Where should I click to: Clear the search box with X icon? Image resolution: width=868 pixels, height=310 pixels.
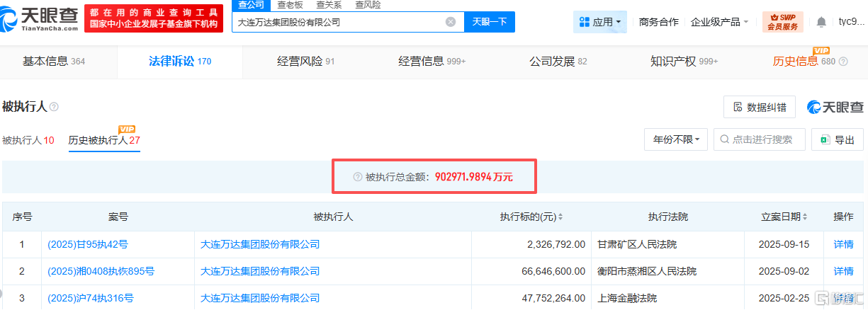[x=451, y=22]
